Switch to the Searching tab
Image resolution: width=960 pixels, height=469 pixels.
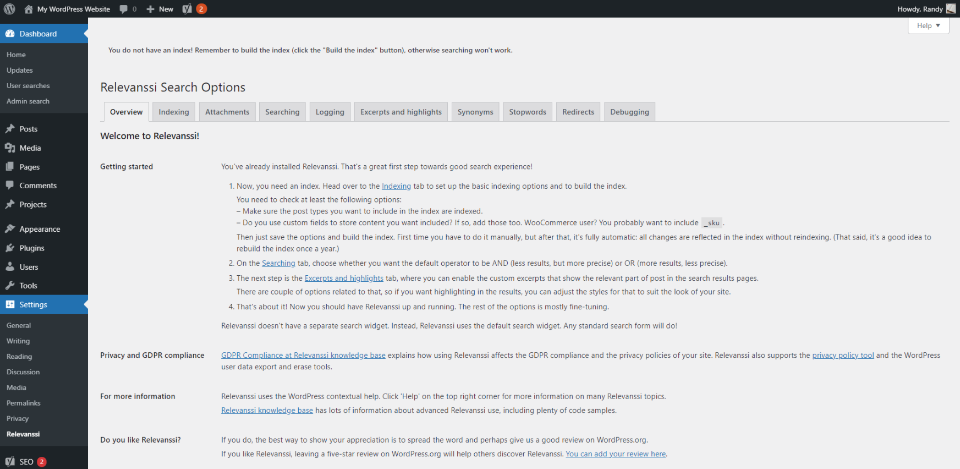tap(282, 112)
